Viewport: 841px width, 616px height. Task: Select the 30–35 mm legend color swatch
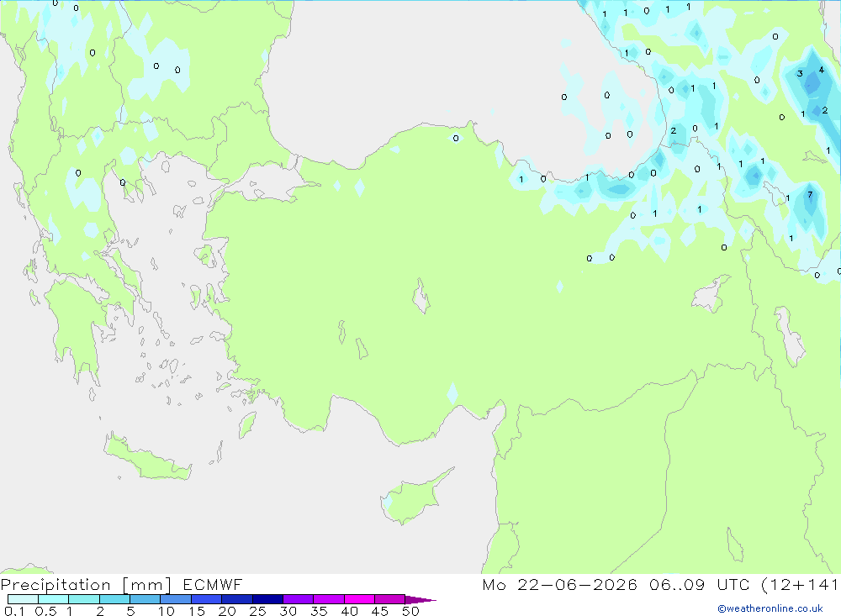tap(298, 599)
